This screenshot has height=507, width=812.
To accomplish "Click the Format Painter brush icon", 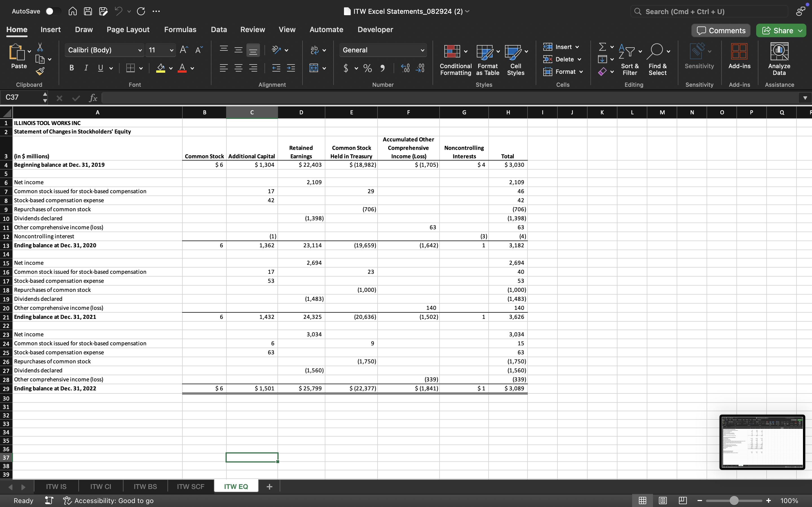I will point(40,71).
